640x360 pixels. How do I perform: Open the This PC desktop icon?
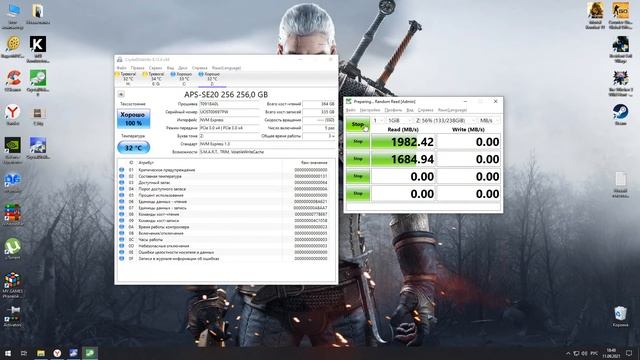pos(13,16)
